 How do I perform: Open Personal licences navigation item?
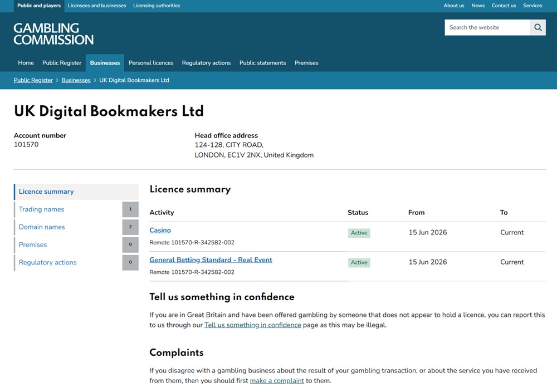click(x=151, y=63)
